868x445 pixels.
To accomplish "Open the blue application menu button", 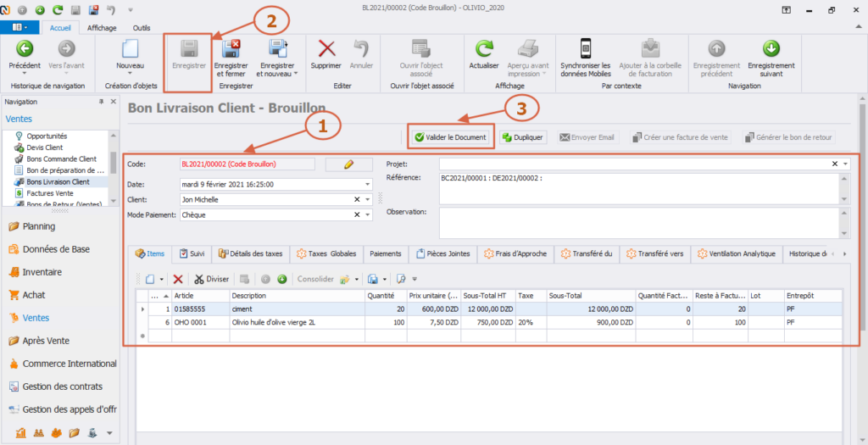I will click(20, 27).
